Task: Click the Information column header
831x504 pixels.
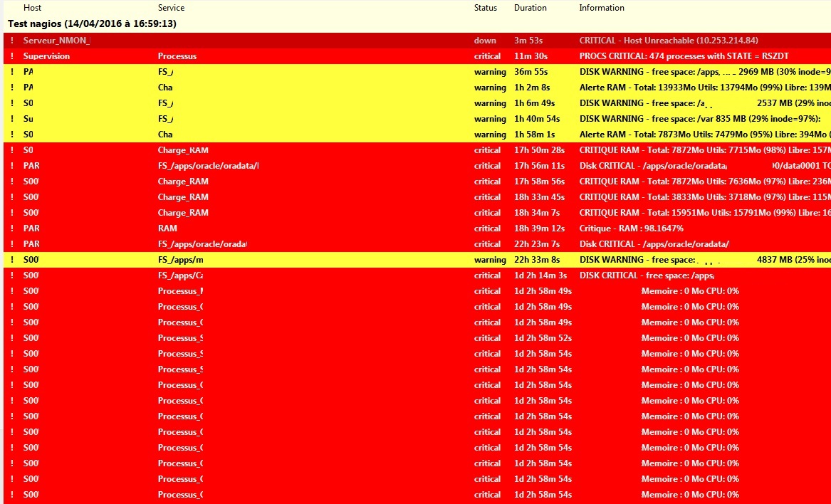Action: pyautogui.click(x=602, y=8)
